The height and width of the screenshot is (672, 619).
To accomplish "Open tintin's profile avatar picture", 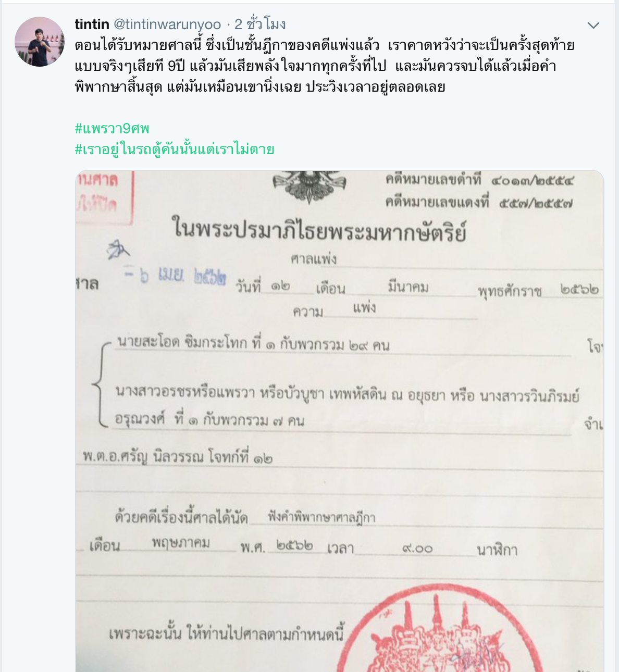I will (x=40, y=42).
